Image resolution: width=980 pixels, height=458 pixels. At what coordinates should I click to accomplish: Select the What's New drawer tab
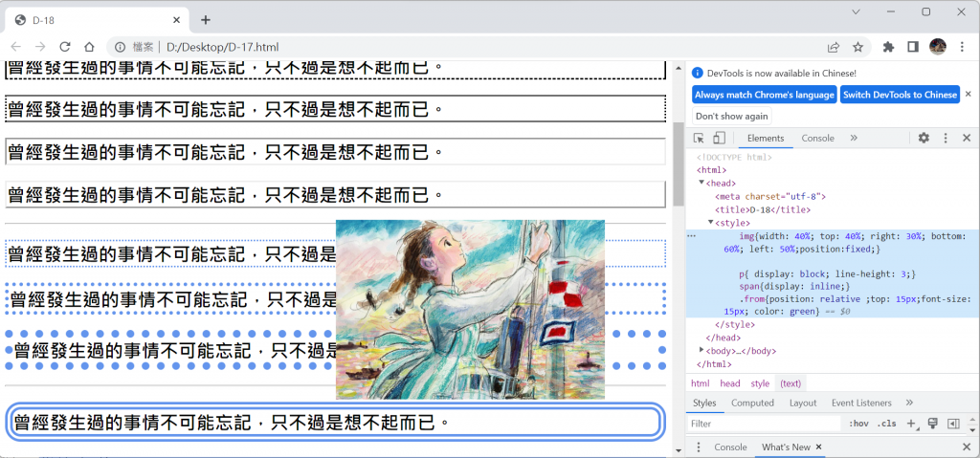coord(786,447)
